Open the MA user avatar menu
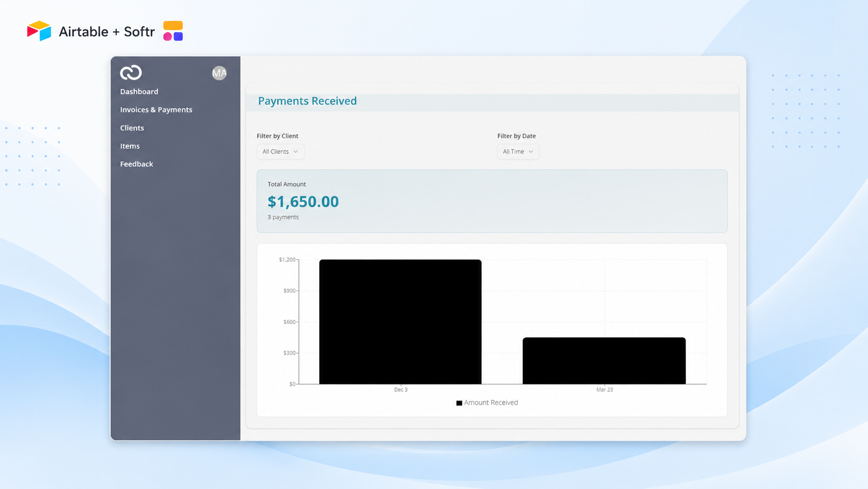Viewport: 868px width, 489px height. click(x=219, y=73)
